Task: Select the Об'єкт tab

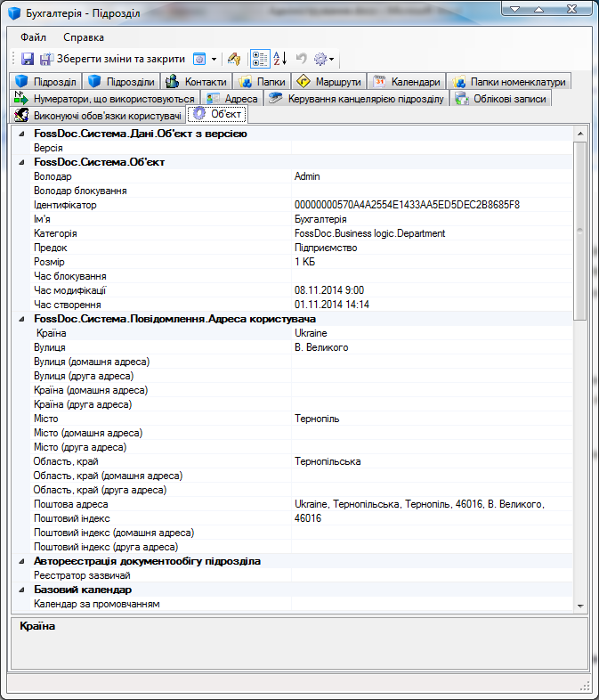Action: pyautogui.click(x=217, y=114)
